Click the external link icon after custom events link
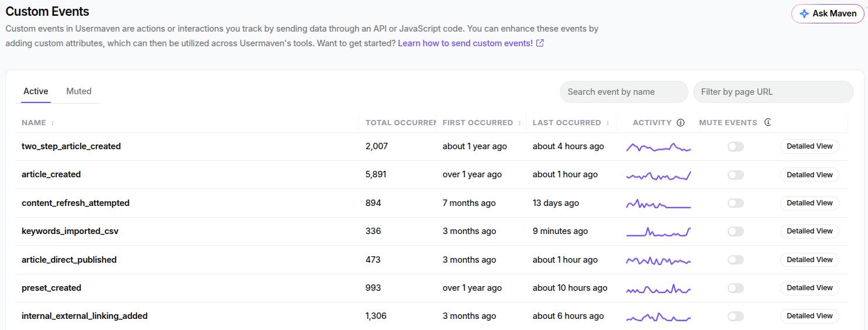This screenshot has height=330, width=868. pos(540,43)
